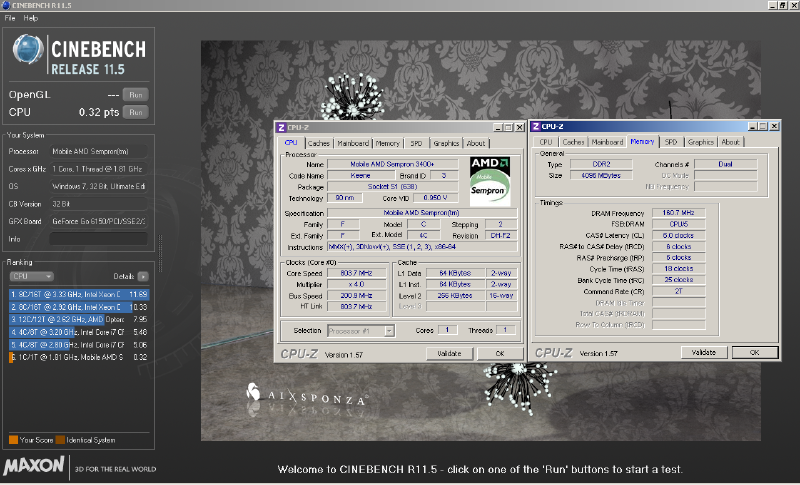Open ranking Details arrow button
Viewport: 800px width, 485px height.
143,276
